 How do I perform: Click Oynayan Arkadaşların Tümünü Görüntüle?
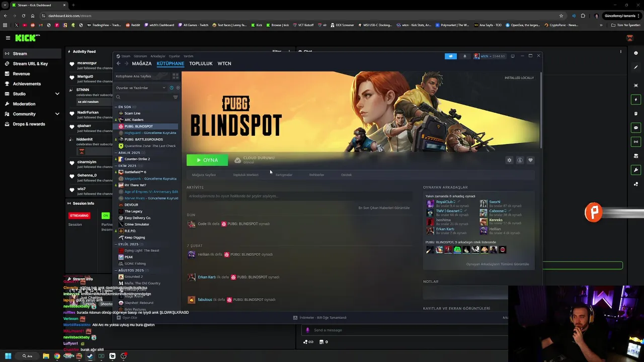pos(498,264)
